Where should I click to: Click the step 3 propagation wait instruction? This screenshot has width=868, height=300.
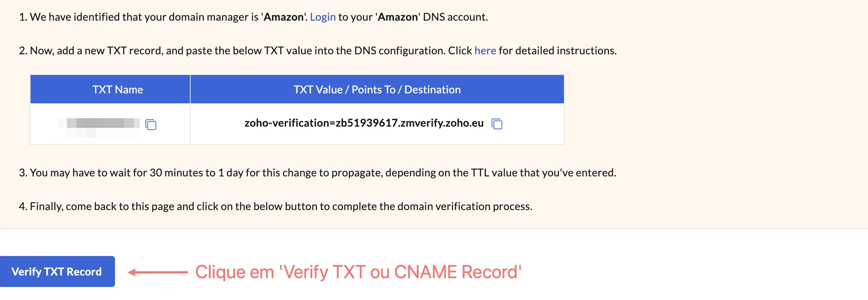[x=317, y=173]
